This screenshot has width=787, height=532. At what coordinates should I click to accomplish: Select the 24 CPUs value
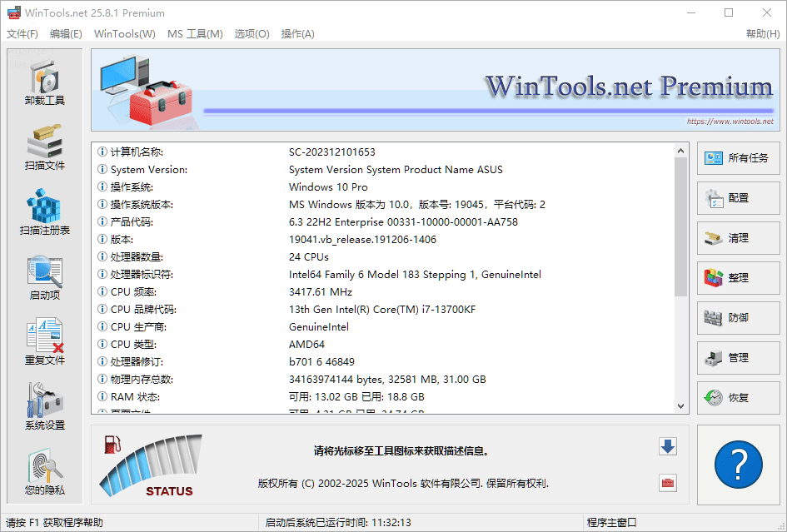tap(309, 257)
